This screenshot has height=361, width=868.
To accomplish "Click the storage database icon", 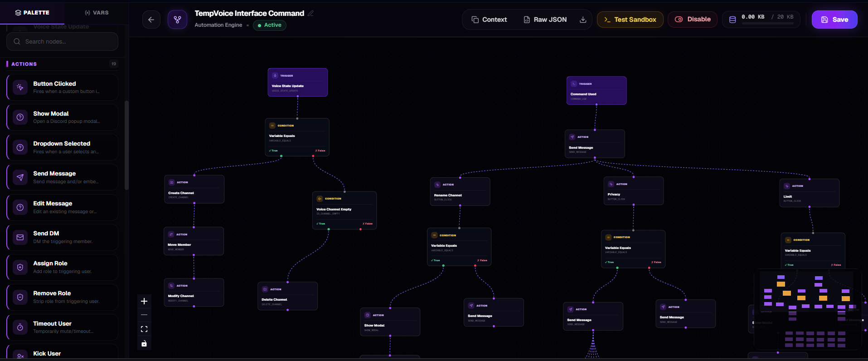I will coord(732,20).
